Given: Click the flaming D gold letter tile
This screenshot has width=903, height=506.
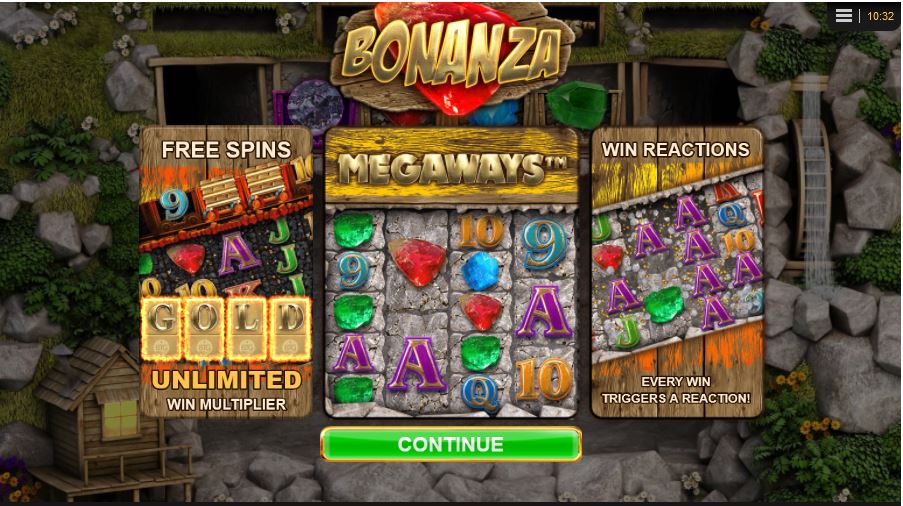Looking at the screenshot, I should (290, 329).
